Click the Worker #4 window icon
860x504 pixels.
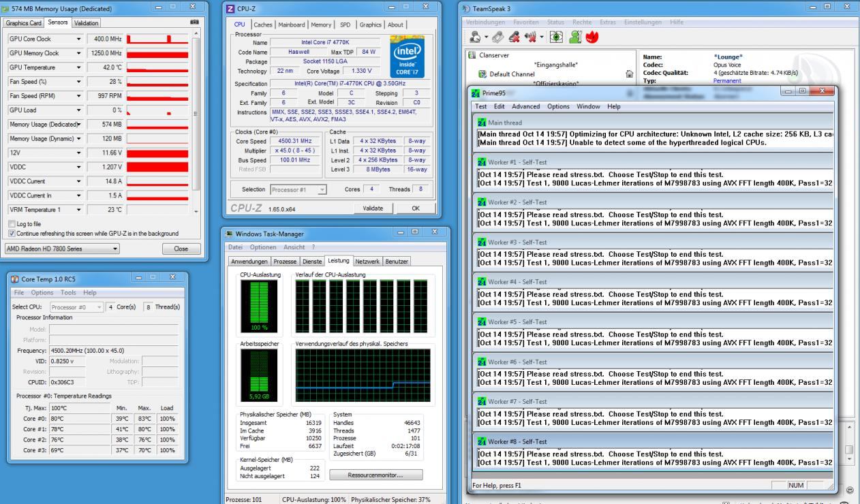(482, 282)
